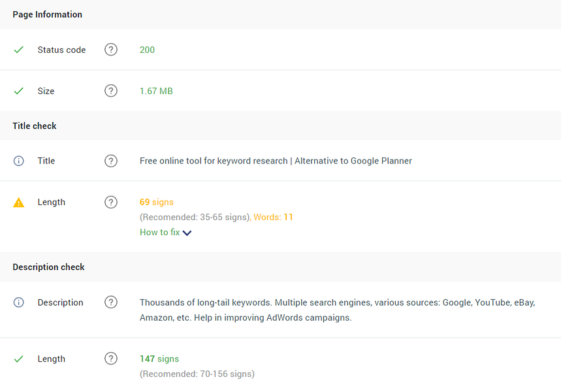Click the "Page Information" section header
This screenshot has width=561, height=392.
point(47,14)
